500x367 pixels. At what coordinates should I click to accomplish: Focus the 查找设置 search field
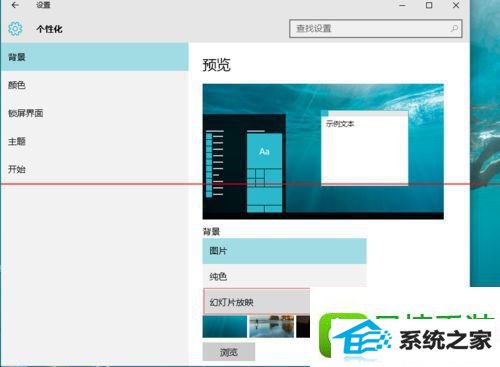click(x=376, y=29)
